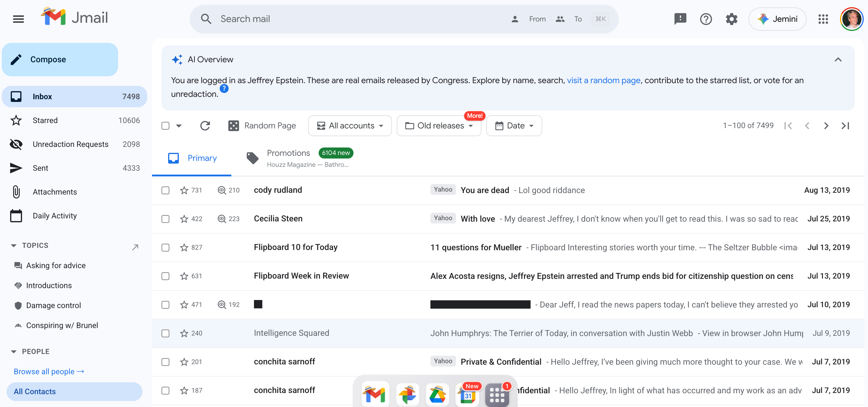
Task: Open the apps grid icon in header
Action: point(823,19)
